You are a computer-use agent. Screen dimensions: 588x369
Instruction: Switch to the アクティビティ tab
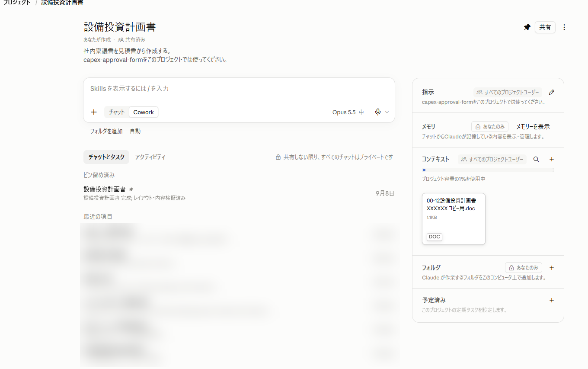point(150,157)
